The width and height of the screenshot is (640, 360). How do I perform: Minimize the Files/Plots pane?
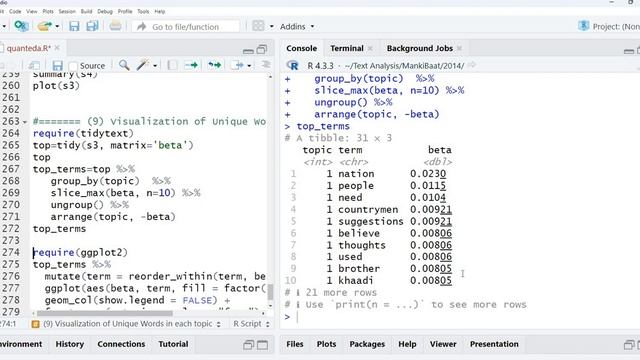629,345
